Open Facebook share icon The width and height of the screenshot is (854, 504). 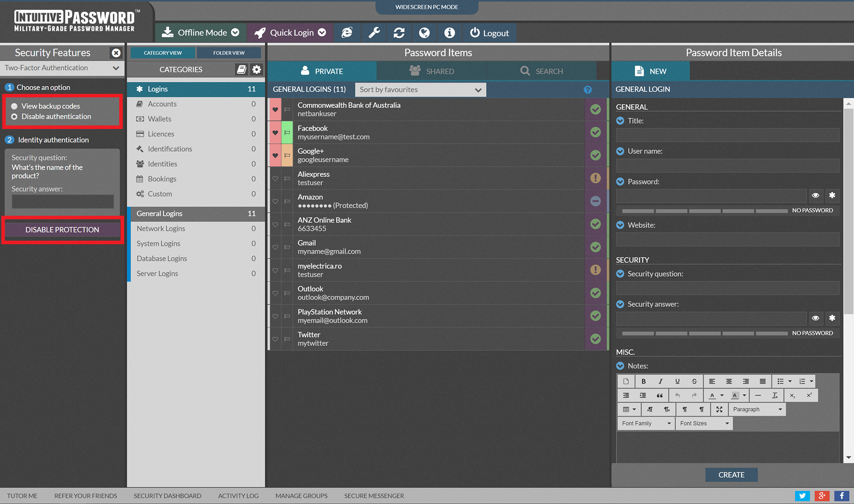842,496
